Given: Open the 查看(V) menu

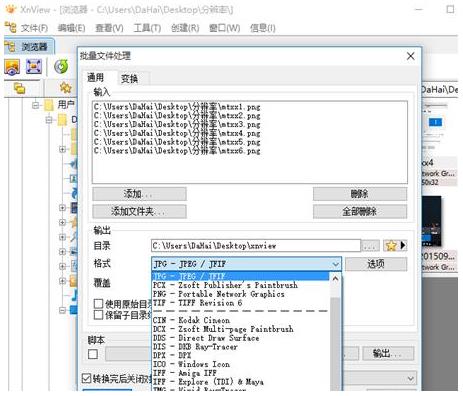Looking at the screenshot, I should (x=109, y=28).
